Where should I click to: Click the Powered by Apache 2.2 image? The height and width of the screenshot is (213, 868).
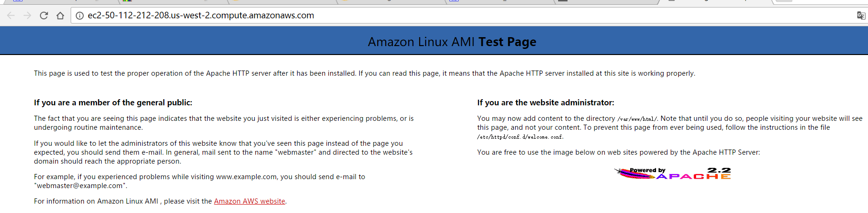[x=673, y=174]
